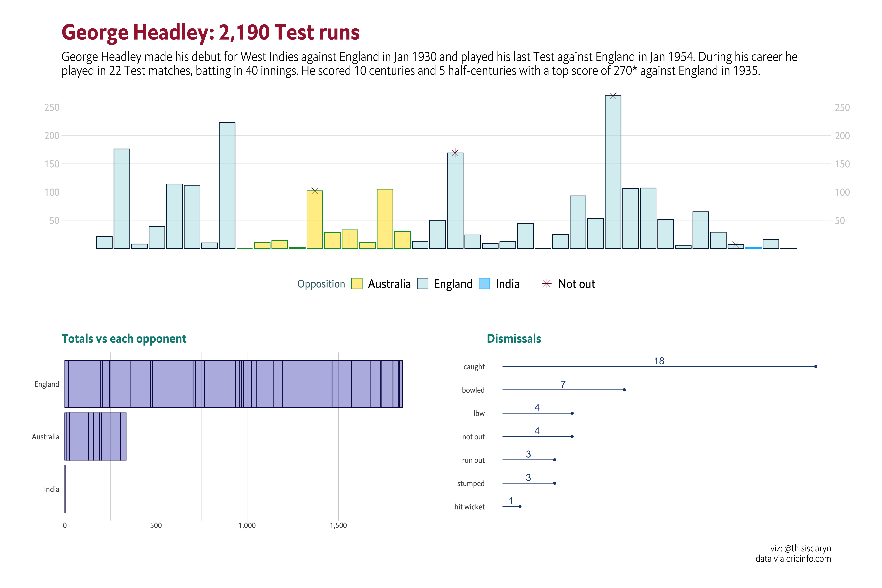Click the Australia yellow legend swatch

tap(357, 284)
